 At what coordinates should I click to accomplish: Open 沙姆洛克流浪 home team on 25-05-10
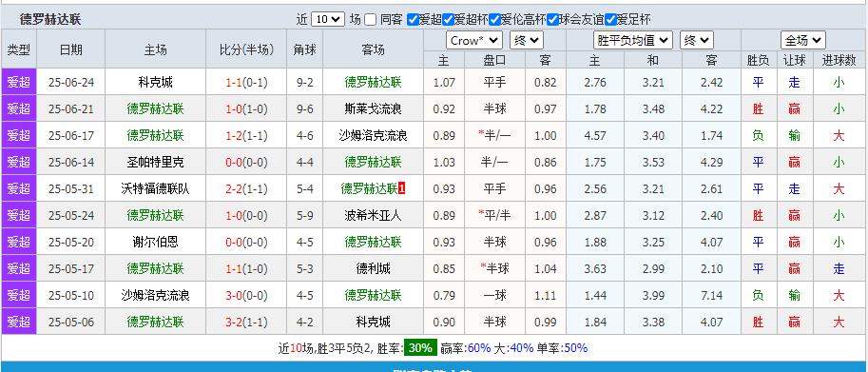click(x=156, y=295)
